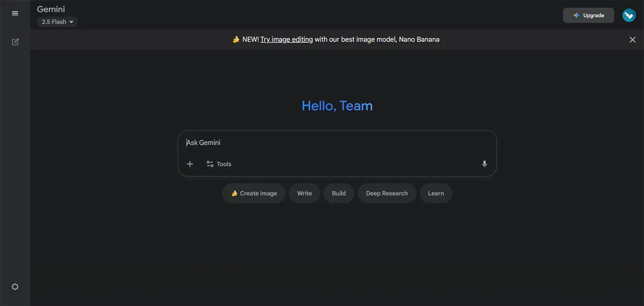Select the Create Image suggestion chip
The height and width of the screenshot is (306, 644).
tap(254, 193)
